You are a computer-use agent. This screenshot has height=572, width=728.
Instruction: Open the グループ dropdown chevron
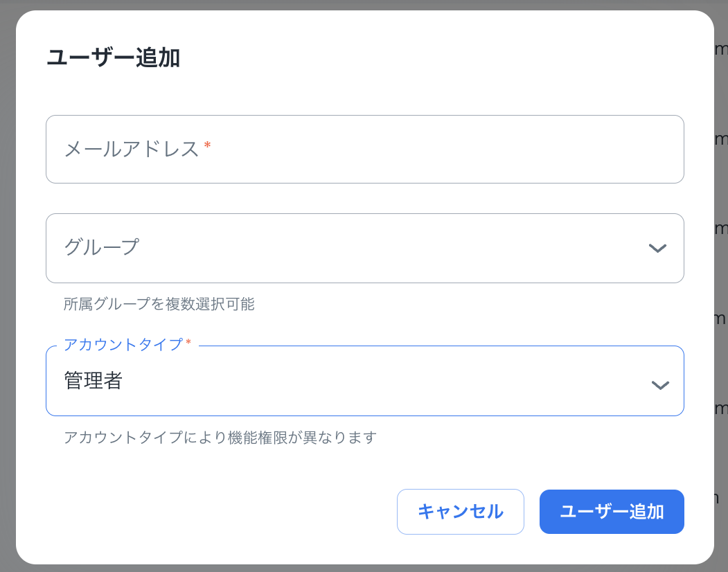coord(657,248)
